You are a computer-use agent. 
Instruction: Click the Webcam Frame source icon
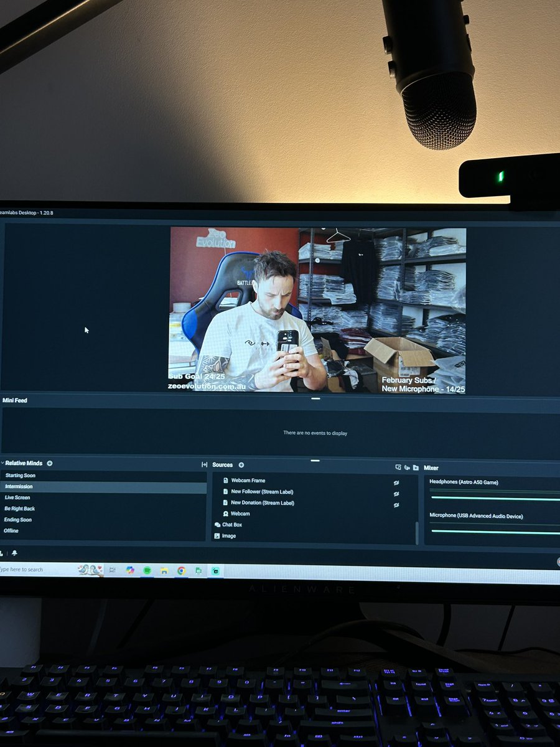pyautogui.click(x=225, y=481)
